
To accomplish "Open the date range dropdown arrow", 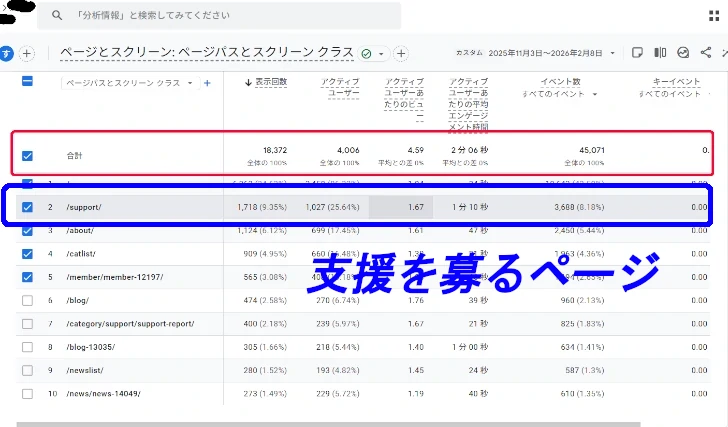I will (x=612, y=53).
